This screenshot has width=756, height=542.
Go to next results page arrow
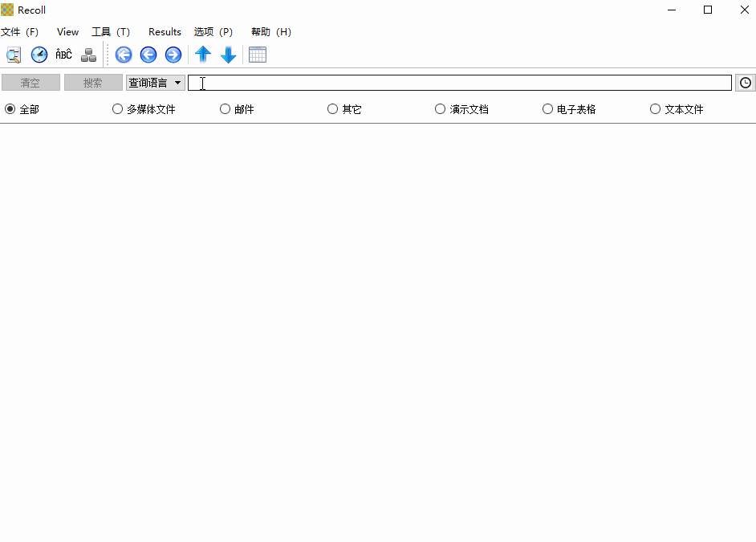173,55
